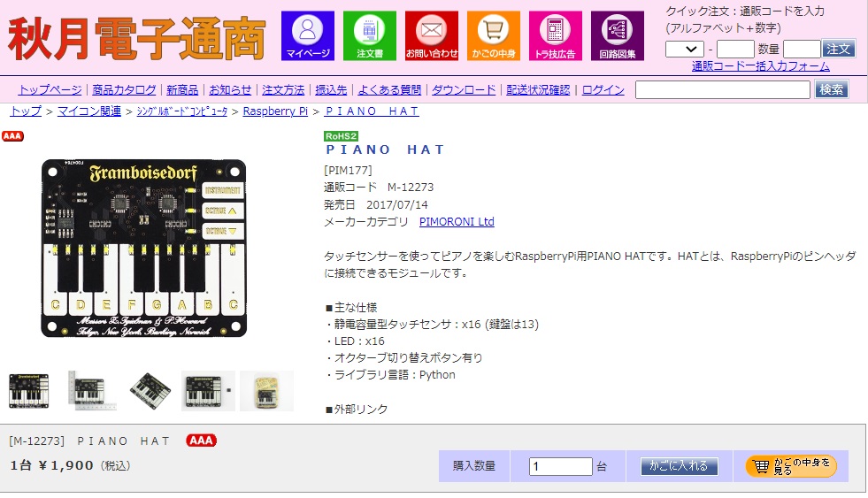Open the お問い合わせ mail icon

(432, 36)
